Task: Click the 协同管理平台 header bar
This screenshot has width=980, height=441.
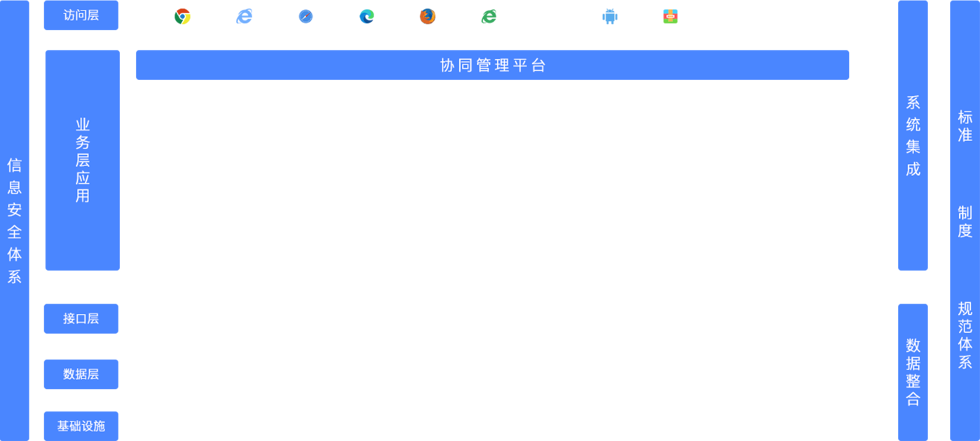Action: pos(492,65)
